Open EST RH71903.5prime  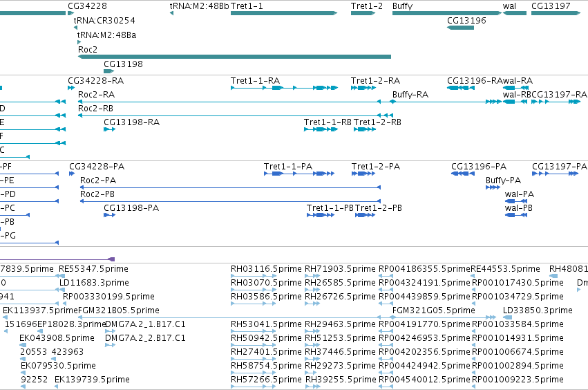(340, 269)
